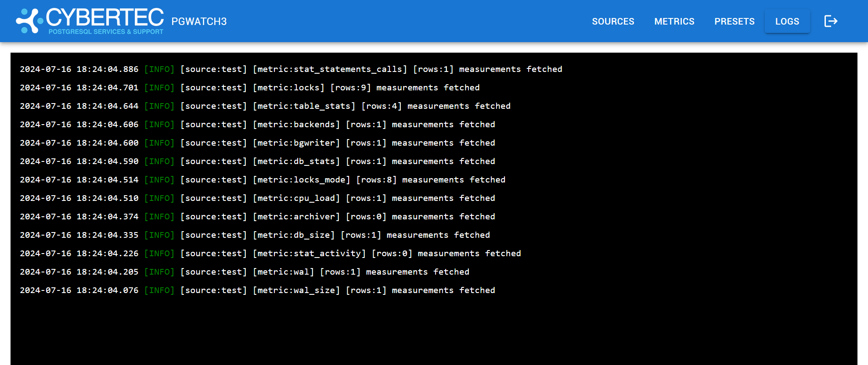This screenshot has height=365, width=868.
Task: Click the stat_activity log entry
Action: (270, 254)
